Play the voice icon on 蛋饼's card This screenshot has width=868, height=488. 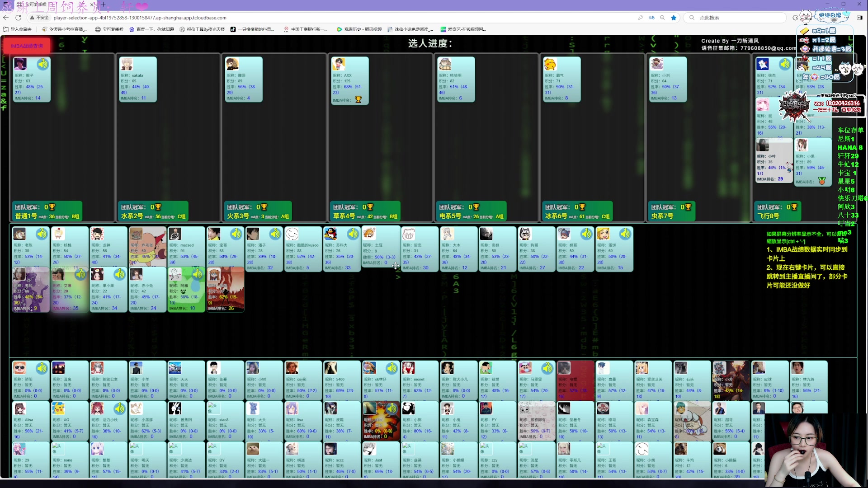point(625,234)
